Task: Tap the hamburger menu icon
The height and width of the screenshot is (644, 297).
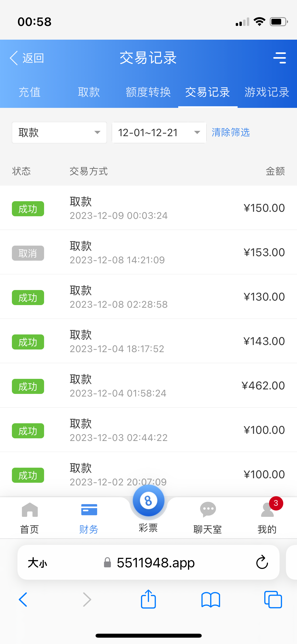Action: [x=280, y=58]
